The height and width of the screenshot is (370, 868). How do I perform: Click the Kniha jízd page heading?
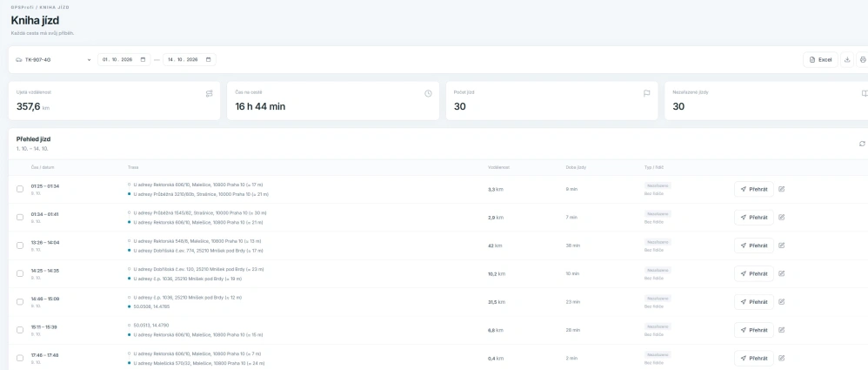point(36,21)
